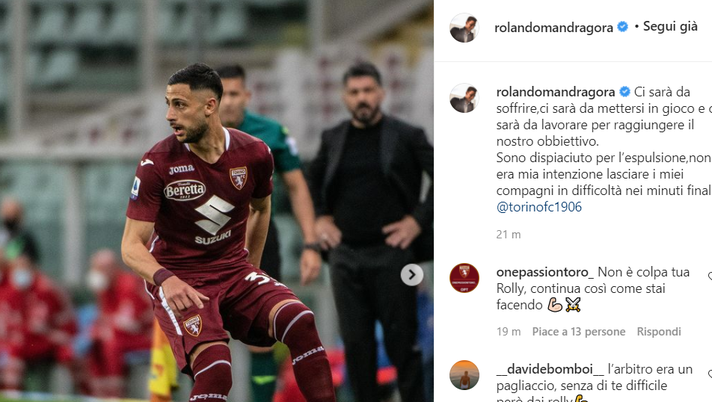Open __davidebomboi__ profile avatar
This screenshot has width=712, height=402.
pos(464,375)
